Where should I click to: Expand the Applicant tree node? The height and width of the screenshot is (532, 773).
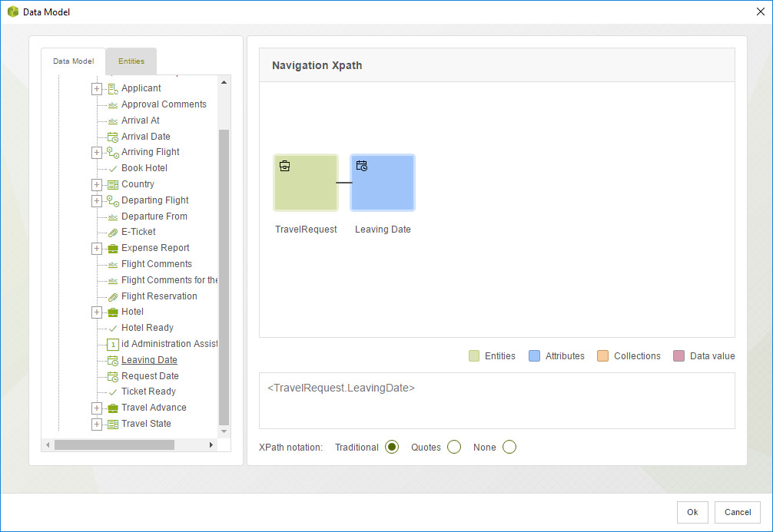tap(97, 88)
